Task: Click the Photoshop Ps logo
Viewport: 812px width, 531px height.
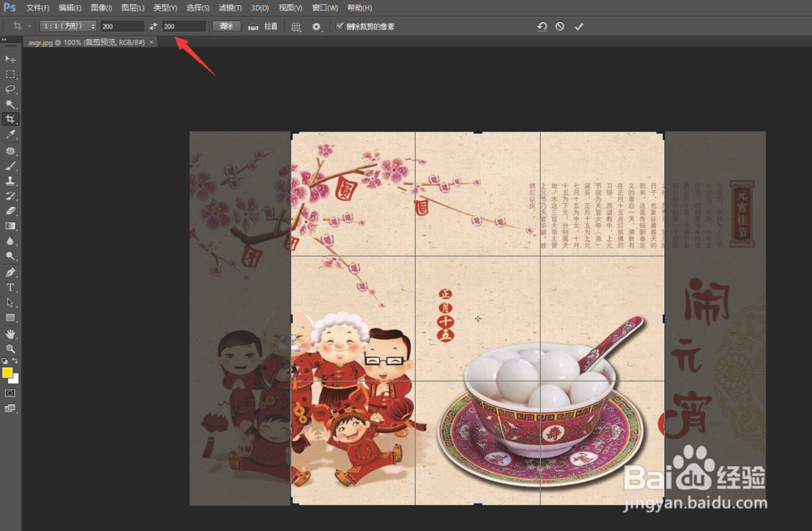Action: tap(9, 8)
